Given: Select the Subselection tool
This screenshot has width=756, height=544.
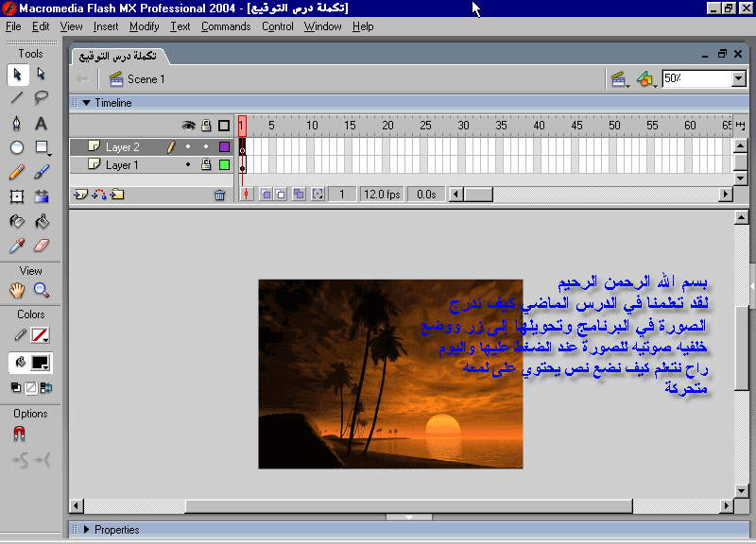Looking at the screenshot, I should click(x=42, y=75).
